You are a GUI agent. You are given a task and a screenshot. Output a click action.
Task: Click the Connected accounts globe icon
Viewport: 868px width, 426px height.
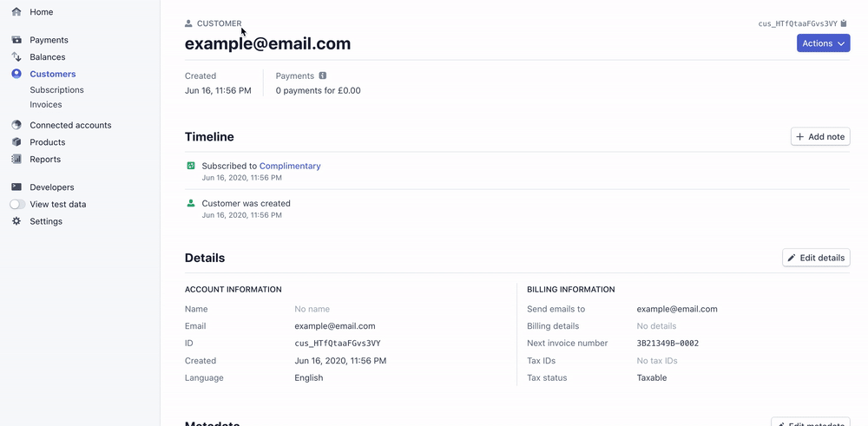[x=16, y=125]
